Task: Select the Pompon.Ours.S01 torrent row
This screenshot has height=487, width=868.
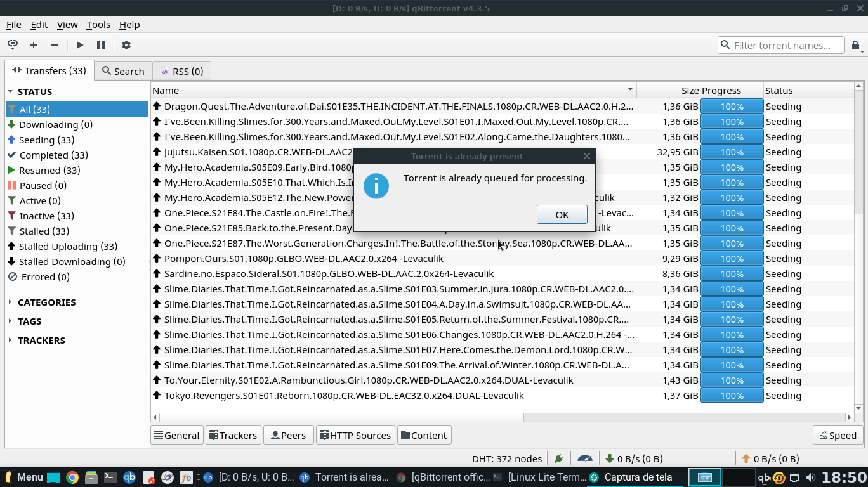Action: coord(503,259)
